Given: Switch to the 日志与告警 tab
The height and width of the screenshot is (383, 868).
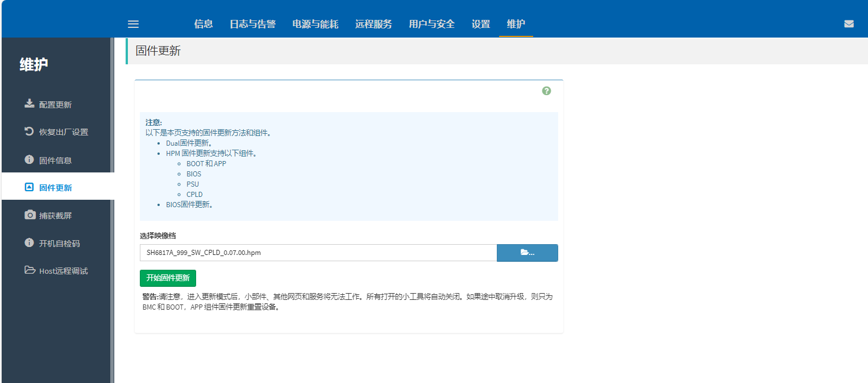Looking at the screenshot, I should pyautogui.click(x=252, y=24).
